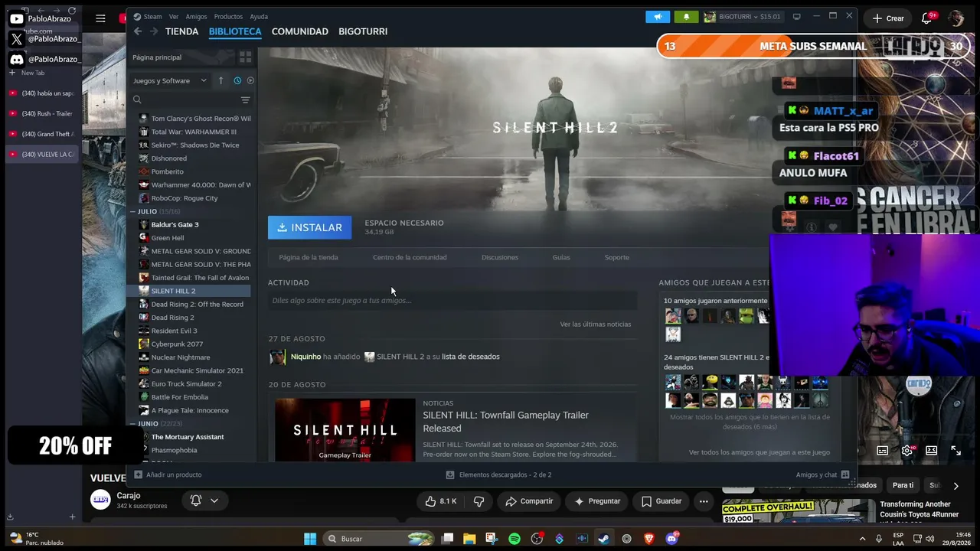Click the library search magnifier icon

click(137, 99)
